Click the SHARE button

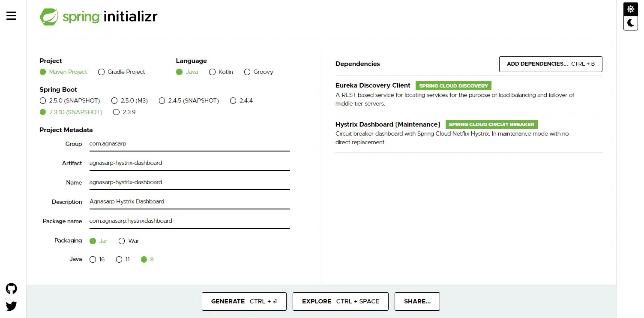pyautogui.click(x=417, y=301)
